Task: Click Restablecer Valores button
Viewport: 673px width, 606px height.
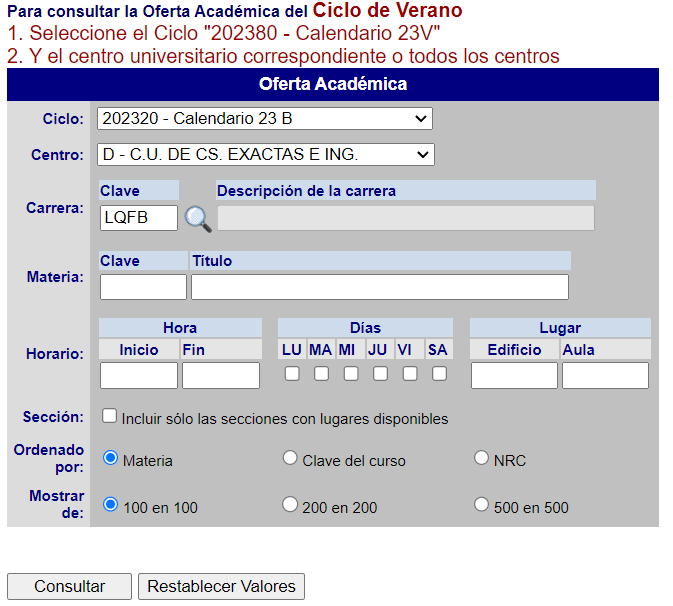Action: coord(221,587)
